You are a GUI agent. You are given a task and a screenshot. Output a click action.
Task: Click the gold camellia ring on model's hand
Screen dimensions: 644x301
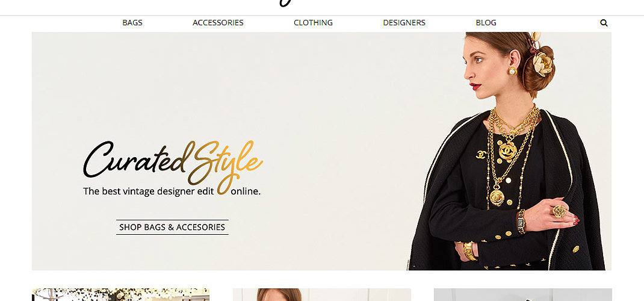(x=559, y=211)
